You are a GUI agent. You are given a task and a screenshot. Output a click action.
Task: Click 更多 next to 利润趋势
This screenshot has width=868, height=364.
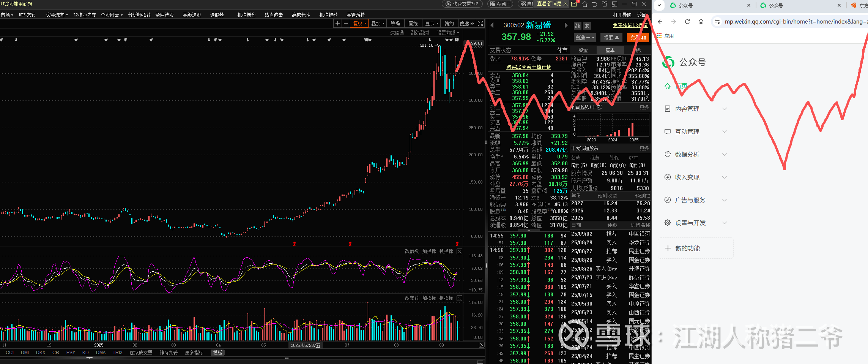tap(644, 107)
